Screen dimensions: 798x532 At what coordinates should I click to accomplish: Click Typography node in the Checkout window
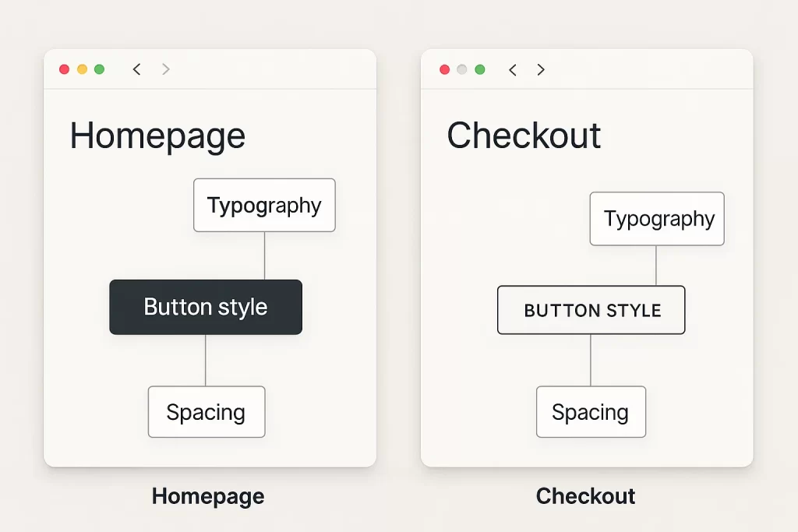(x=658, y=219)
